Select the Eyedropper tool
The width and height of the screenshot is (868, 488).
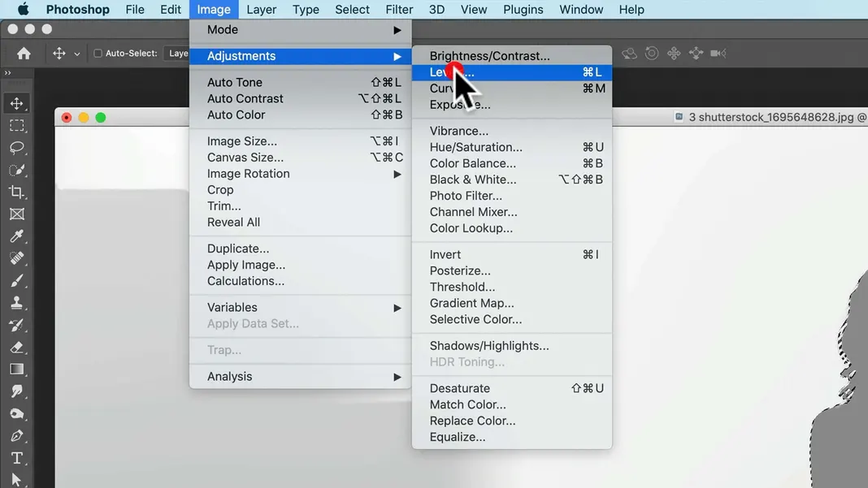[x=16, y=236]
